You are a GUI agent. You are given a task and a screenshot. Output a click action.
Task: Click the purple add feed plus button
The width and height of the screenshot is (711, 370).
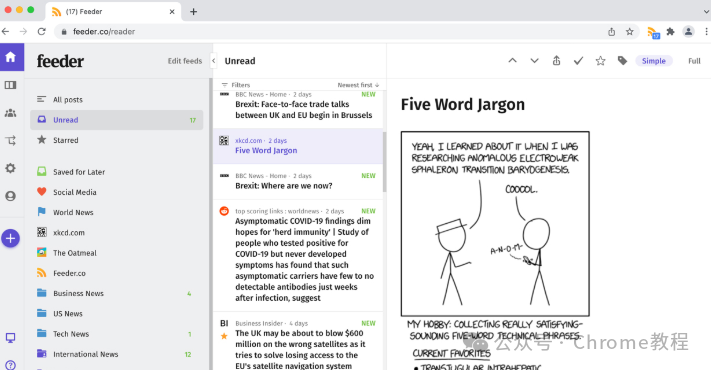click(10, 239)
